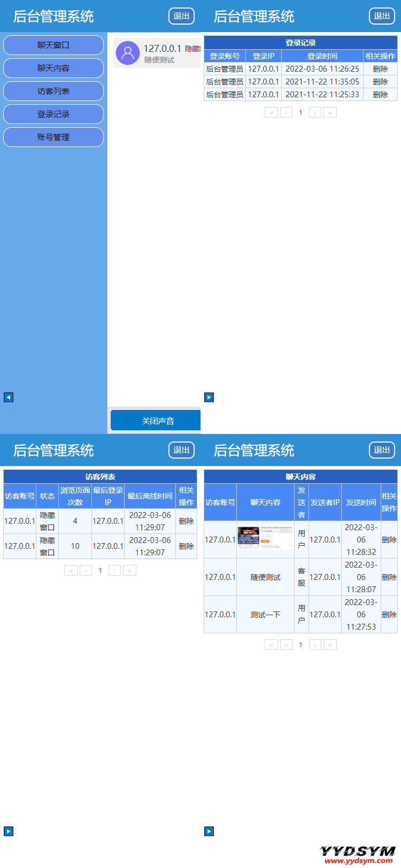
Task: Click the 发送者IP column header
Action: coord(325,502)
